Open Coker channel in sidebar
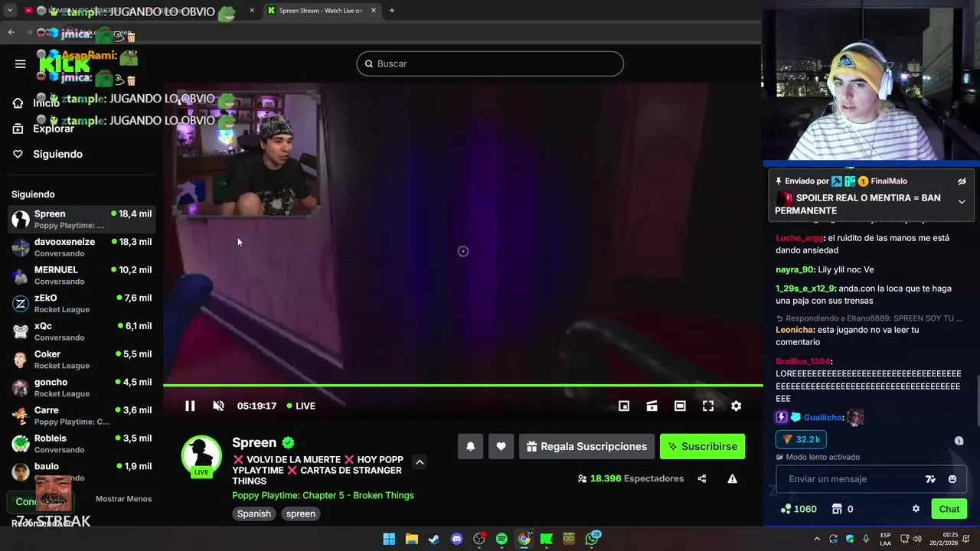980x551 pixels. coord(81,360)
